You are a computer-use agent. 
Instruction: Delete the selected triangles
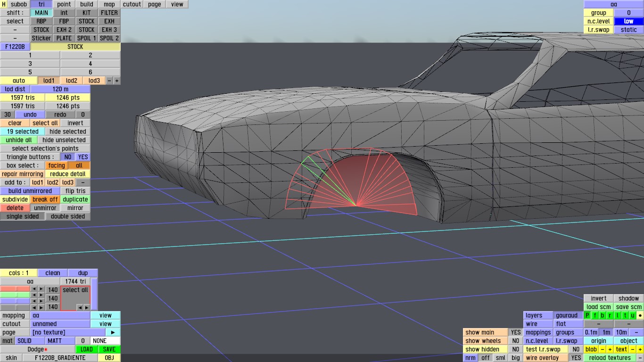click(x=15, y=208)
